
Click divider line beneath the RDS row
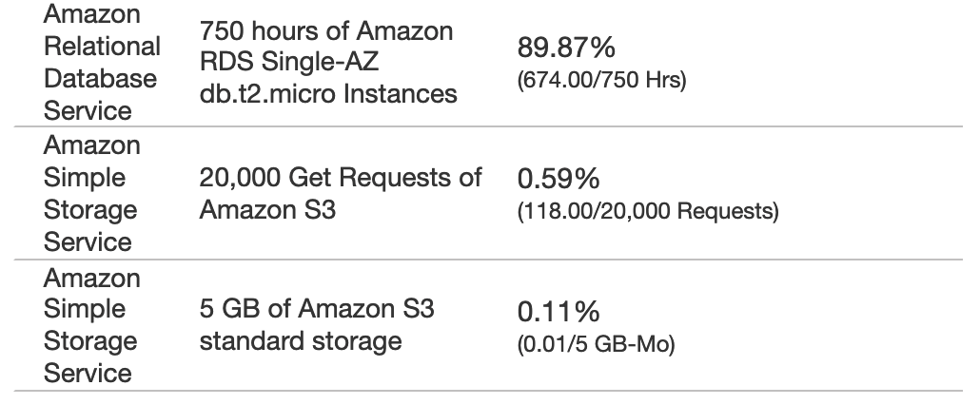click(488, 126)
